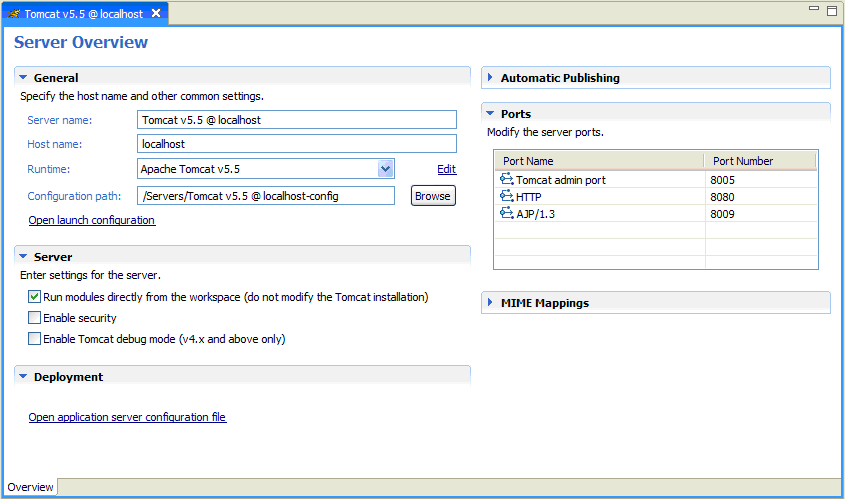Screen dimensions: 845x499
Task: Switch to the Overview tab
Action: tap(30, 487)
